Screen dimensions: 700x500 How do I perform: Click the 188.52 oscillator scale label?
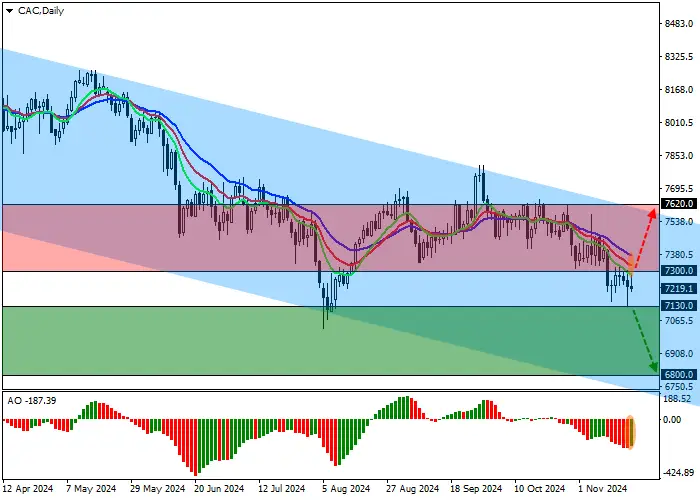pos(678,398)
